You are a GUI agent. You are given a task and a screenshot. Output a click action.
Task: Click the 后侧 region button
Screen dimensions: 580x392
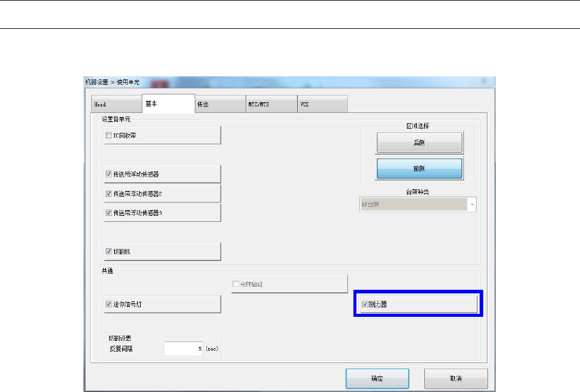(420, 142)
